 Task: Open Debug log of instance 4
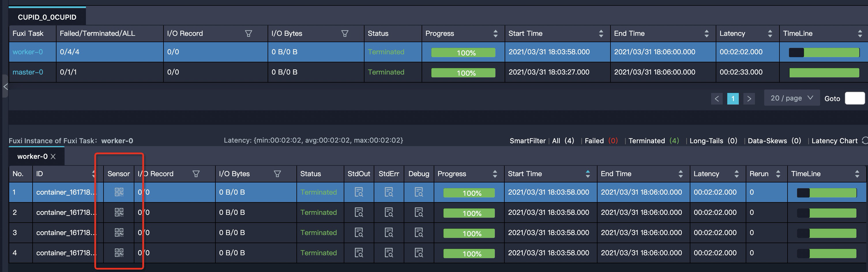click(418, 253)
